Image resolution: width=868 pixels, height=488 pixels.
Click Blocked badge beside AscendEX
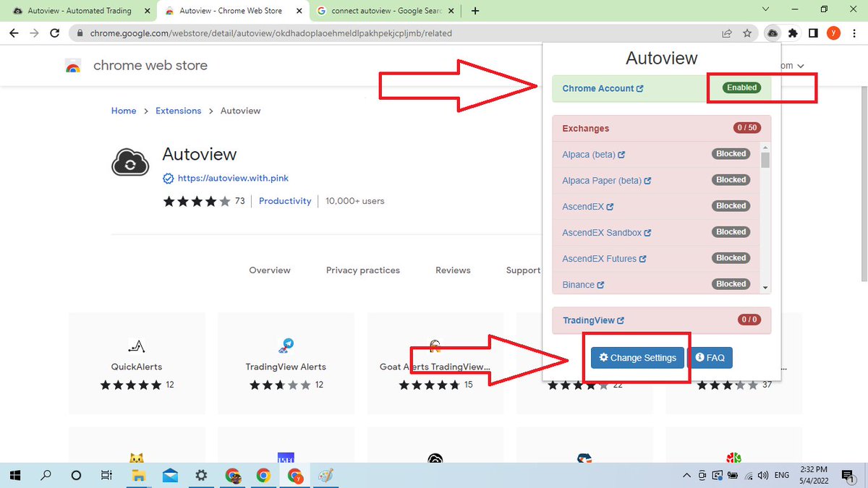tap(731, 206)
